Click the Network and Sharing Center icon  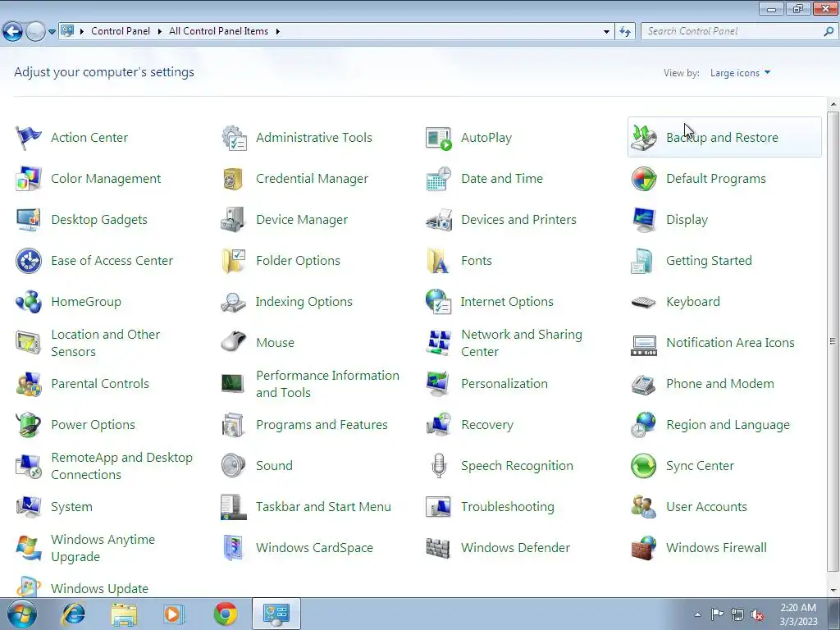tap(439, 343)
